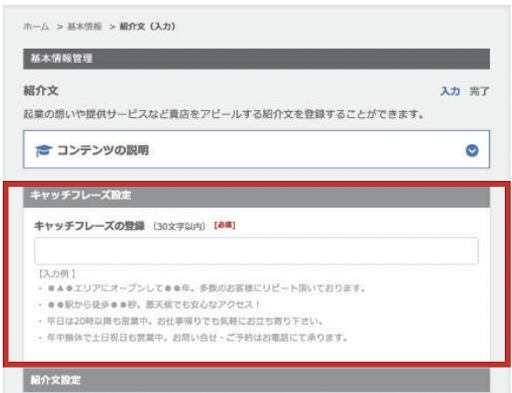The width and height of the screenshot is (512, 393).
Task: Click the 紹介文設定 section header
Action: click(256, 380)
